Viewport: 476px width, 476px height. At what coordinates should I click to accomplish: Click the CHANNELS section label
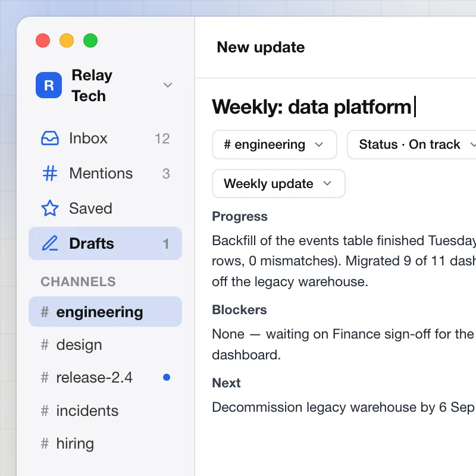79,281
